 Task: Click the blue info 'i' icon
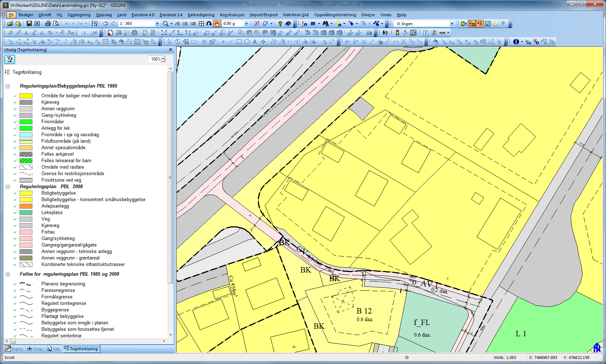click(516, 41)
